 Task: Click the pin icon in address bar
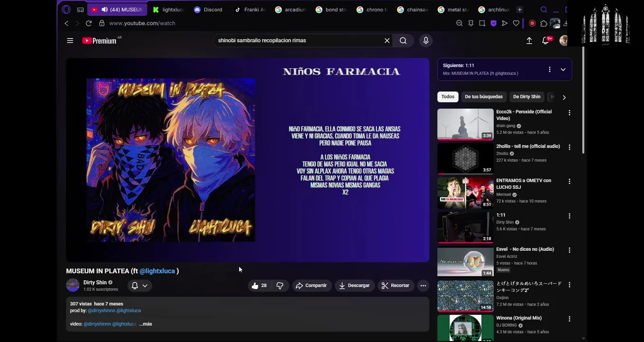click(471, 23)
